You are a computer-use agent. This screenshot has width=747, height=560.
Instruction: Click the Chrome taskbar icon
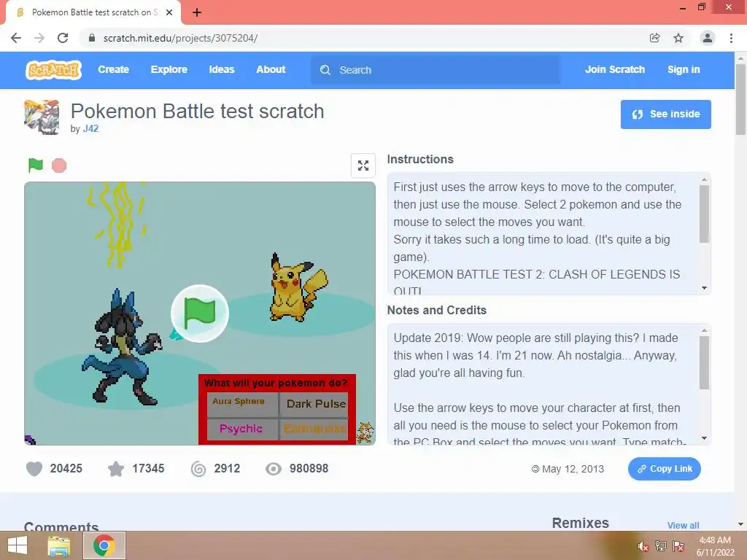(x=104, y=545)
